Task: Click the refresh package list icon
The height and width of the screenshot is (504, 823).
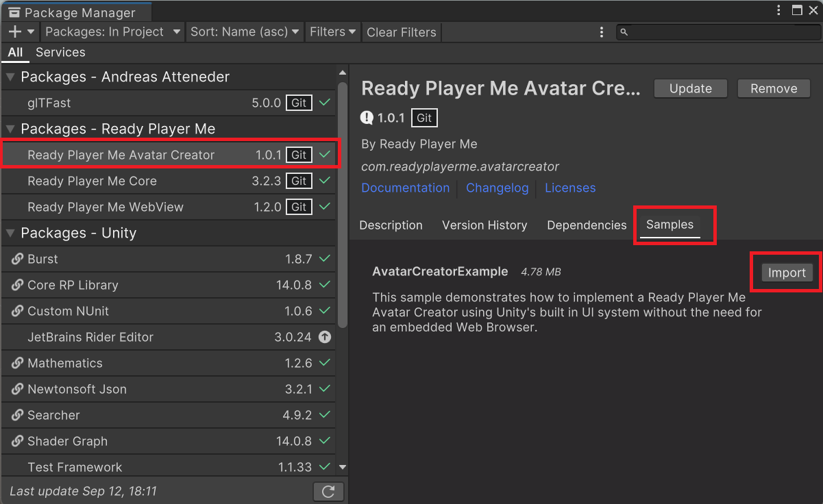Action: click(x=328, y=491)
